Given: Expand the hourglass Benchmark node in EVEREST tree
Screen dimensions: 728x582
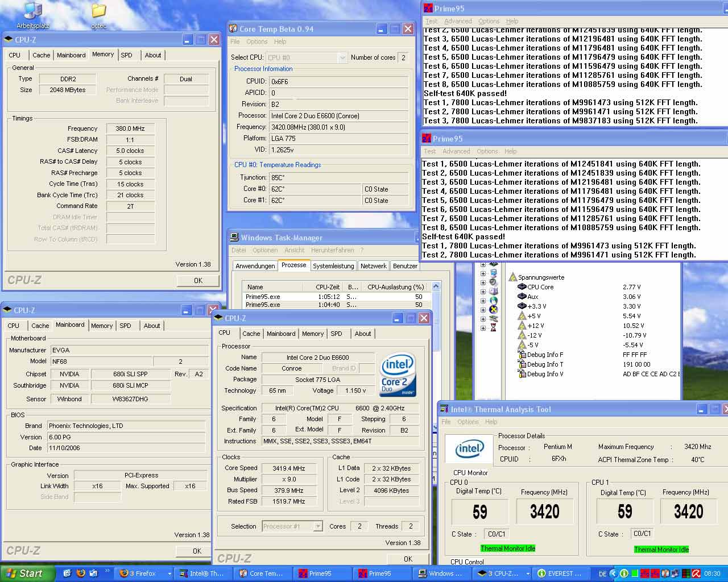Looking at the screenshot, I should pyautogui.click(x=483, y=328).
